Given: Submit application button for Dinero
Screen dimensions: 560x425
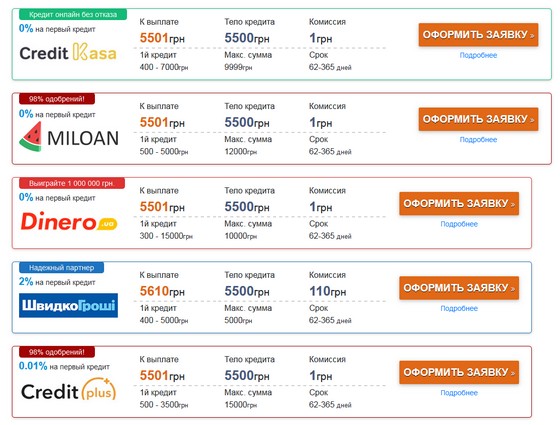Looking at the screenshot, I should 459,204.
